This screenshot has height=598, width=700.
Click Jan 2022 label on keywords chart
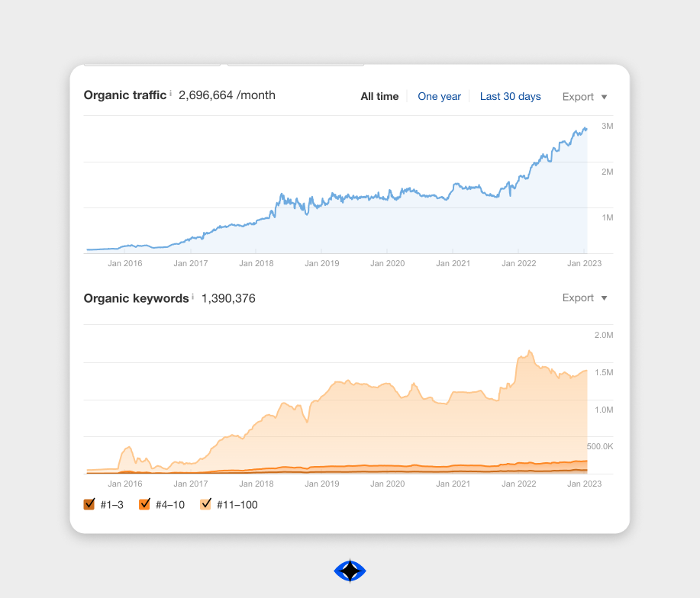tap(519, 484)
